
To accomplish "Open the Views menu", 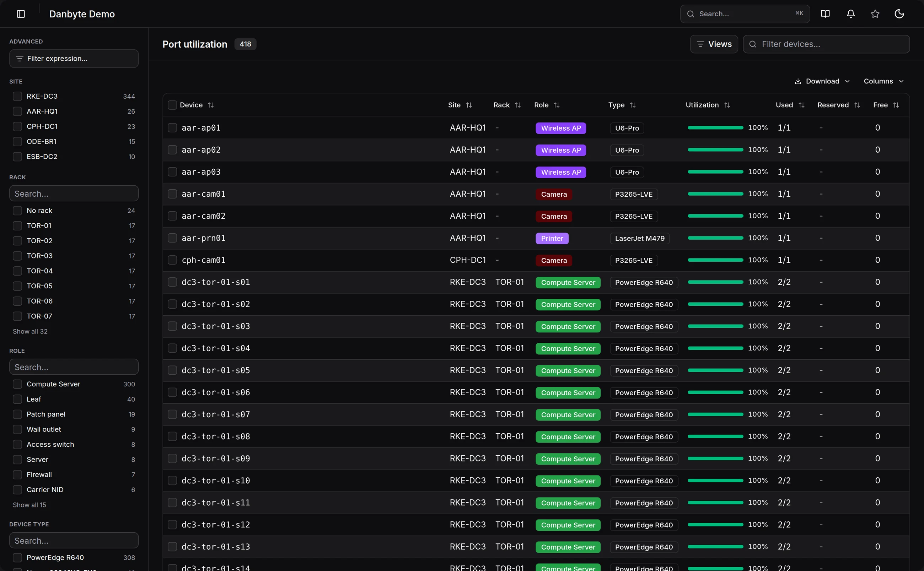I will [714, 44].
